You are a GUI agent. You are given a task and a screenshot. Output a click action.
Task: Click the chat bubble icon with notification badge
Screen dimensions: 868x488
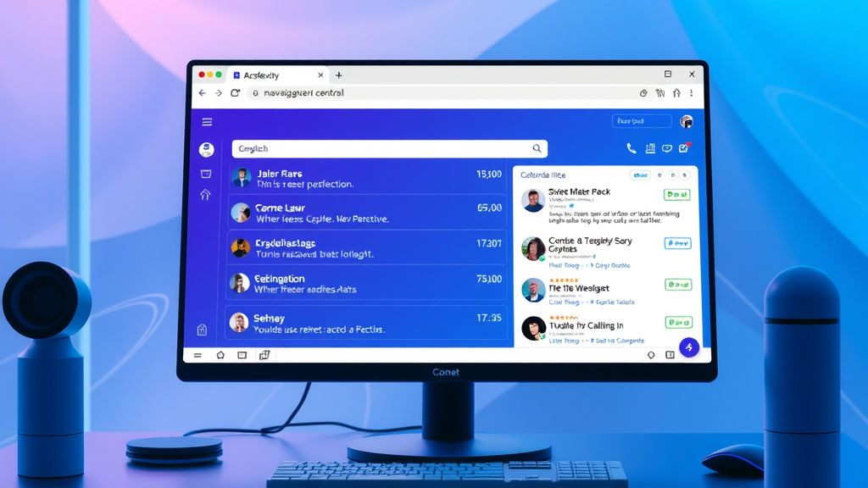[667, 148]
